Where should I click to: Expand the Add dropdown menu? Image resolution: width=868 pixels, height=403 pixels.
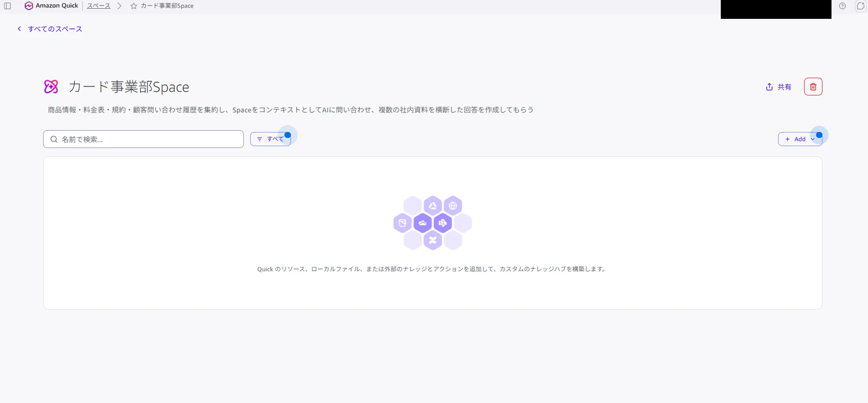point(800,139)
